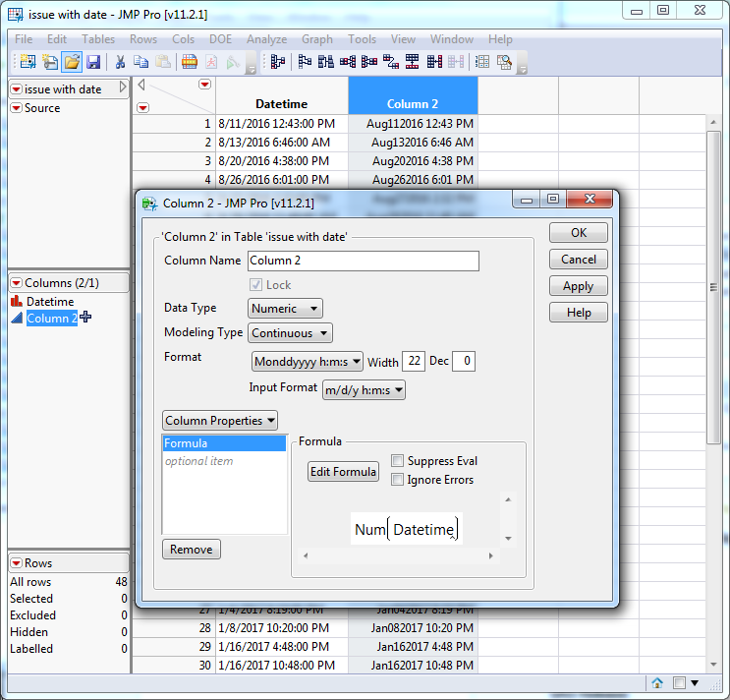Image resolution: width=730 pixels, height=700 pixels.
Task: Open the Column Properties dropdown
Action: click(220, 421)
